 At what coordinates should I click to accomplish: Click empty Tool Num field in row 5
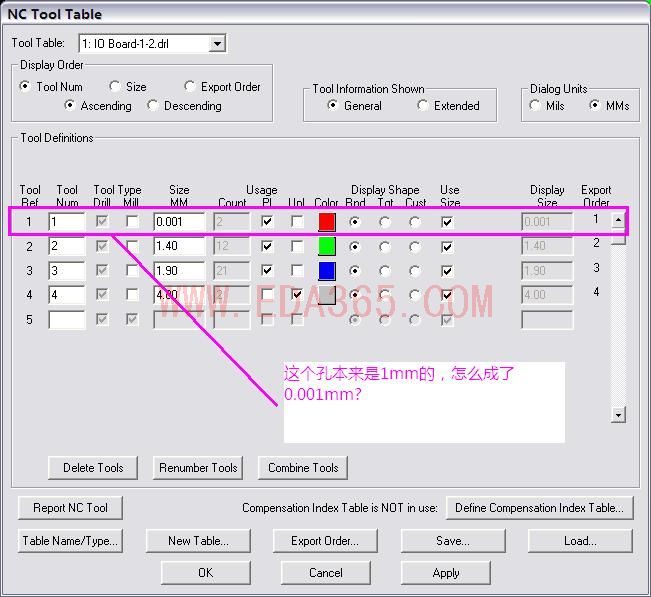pos(66,320)
